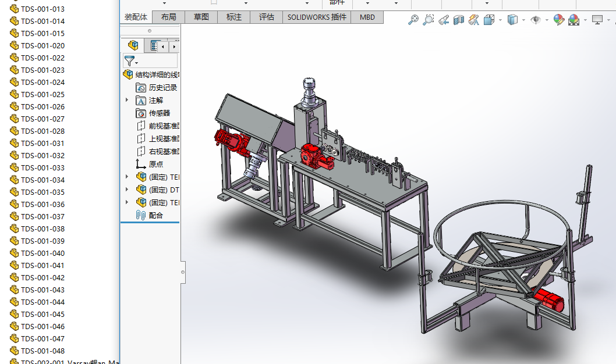Open the FeatureManager design tree tab icon
Screen dimensions: 616x364
coord(134,45)
